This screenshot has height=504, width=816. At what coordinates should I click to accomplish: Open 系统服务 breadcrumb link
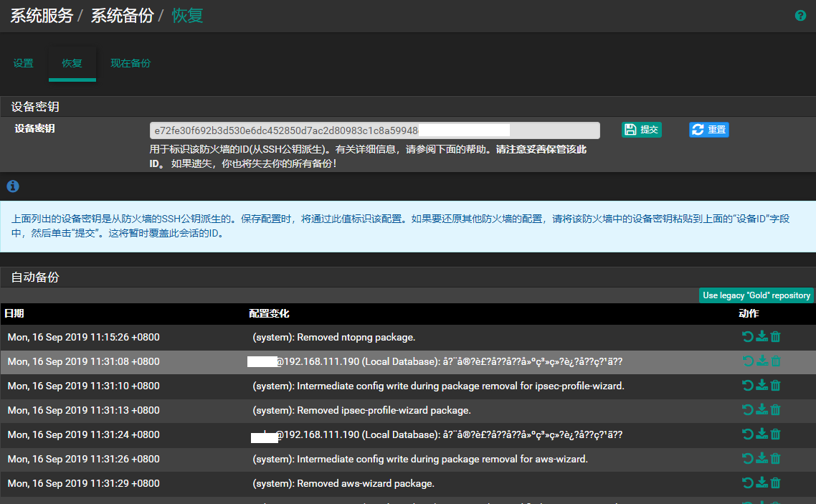(x=42, y=16)
